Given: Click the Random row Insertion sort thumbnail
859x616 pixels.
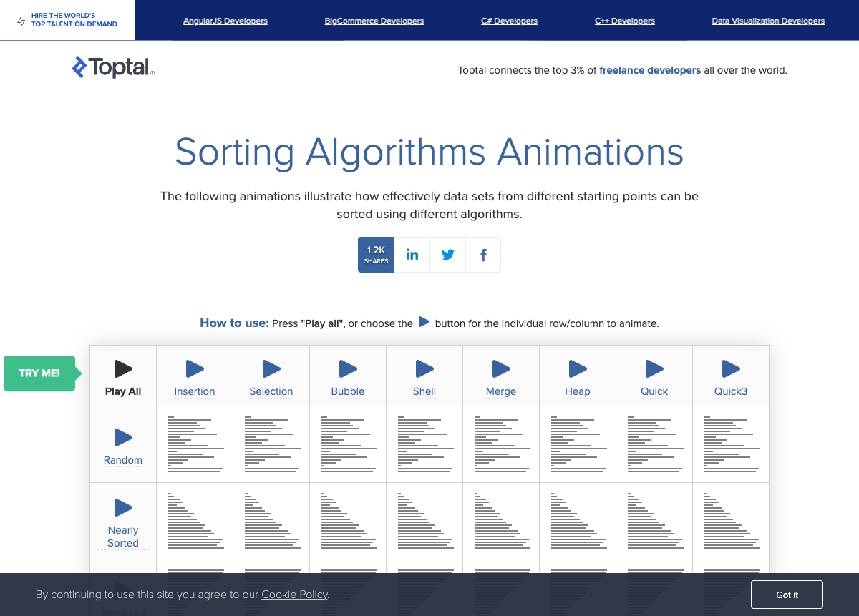Looking at the screenshot, I should [x=195, y=444].
